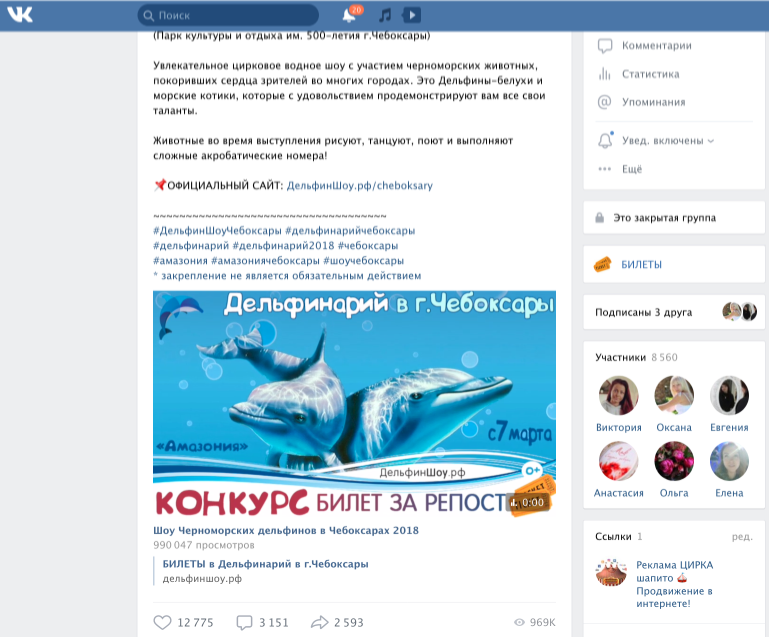769x637 pixels.
Task: Open the post comments bubble icon
Action: pos(244,622)
